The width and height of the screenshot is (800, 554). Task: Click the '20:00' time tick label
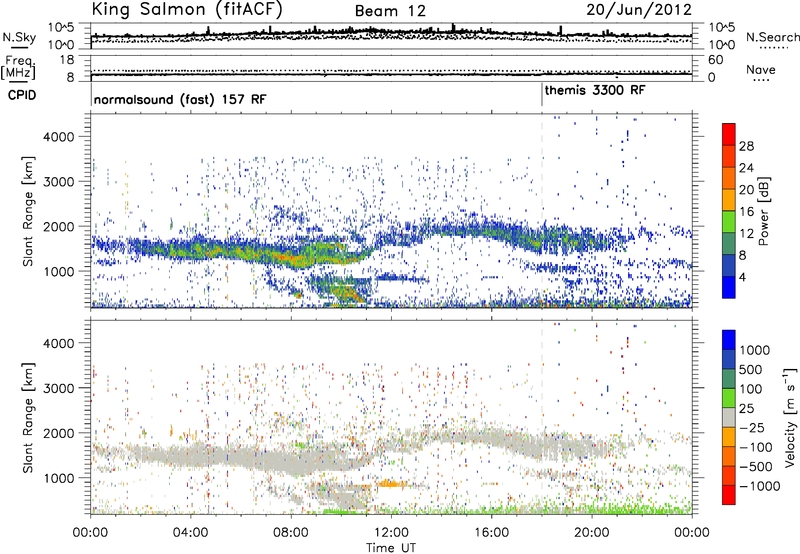coord(592,533)
